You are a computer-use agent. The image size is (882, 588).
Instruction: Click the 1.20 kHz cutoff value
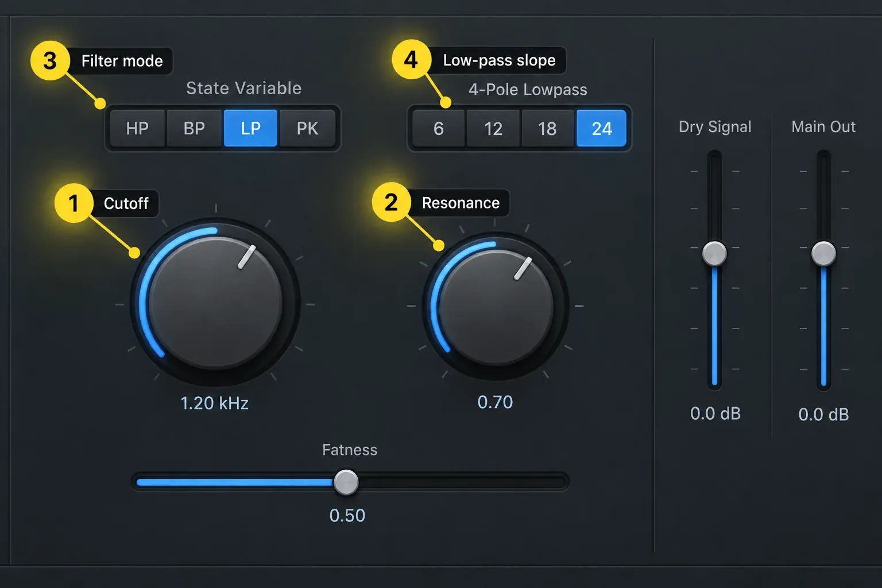point(215,403)
